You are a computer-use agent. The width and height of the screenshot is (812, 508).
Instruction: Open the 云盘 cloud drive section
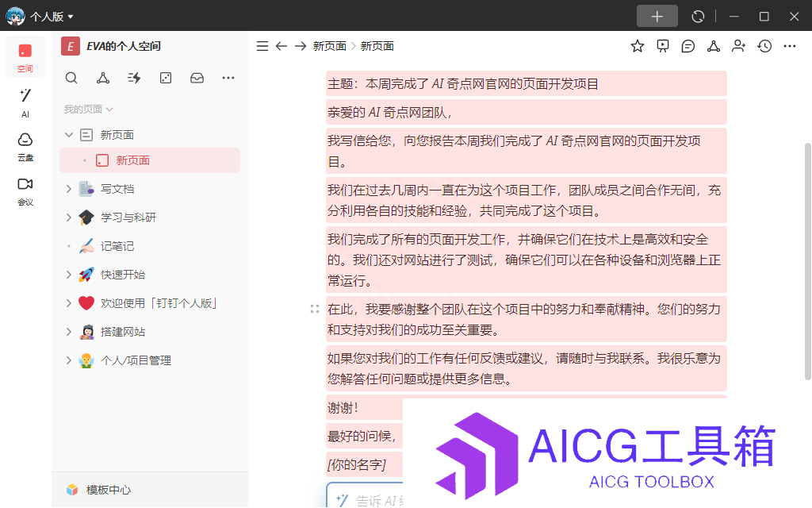pyautogui.click(x=25, y=147)
